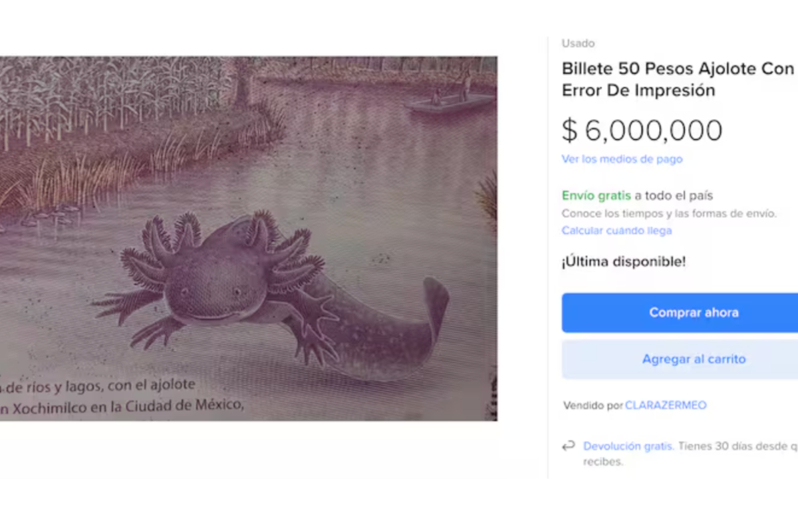798x532 pixels.
Task: Click the $6,000,000 price text
Action: tap(642, 130)
